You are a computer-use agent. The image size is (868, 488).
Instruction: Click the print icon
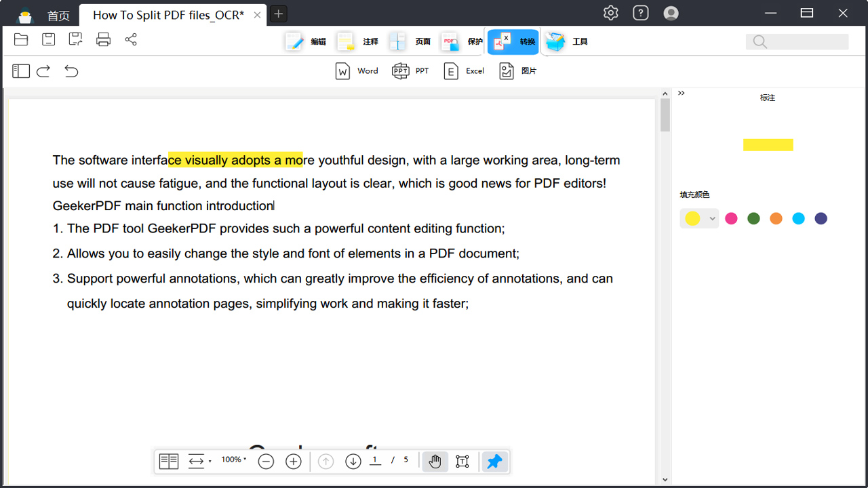point(103,39)
